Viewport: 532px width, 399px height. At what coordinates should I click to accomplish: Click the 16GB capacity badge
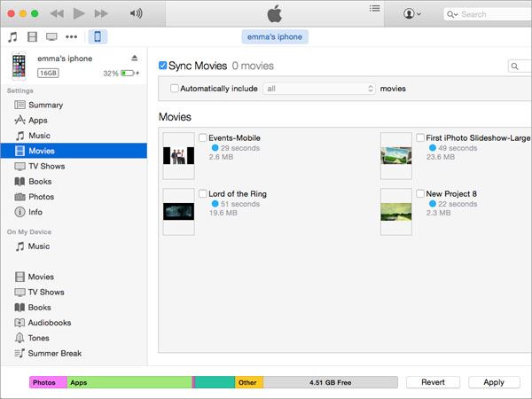(48, 73)
